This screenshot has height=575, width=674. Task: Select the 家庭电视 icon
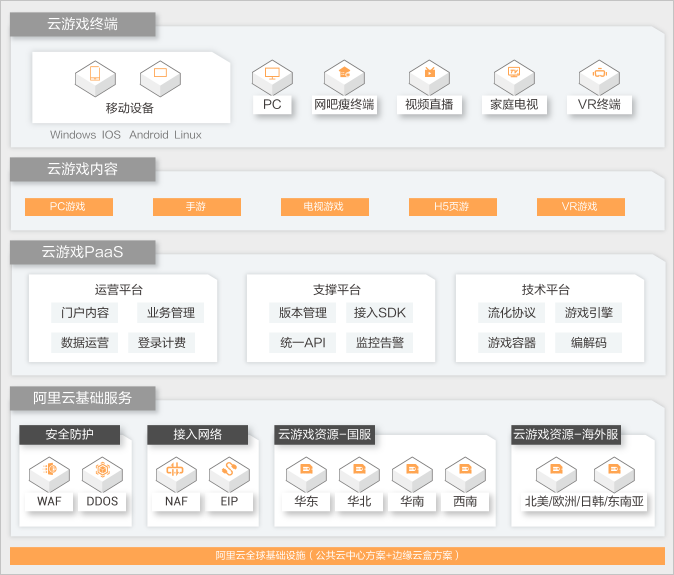(x=514, y=78)
